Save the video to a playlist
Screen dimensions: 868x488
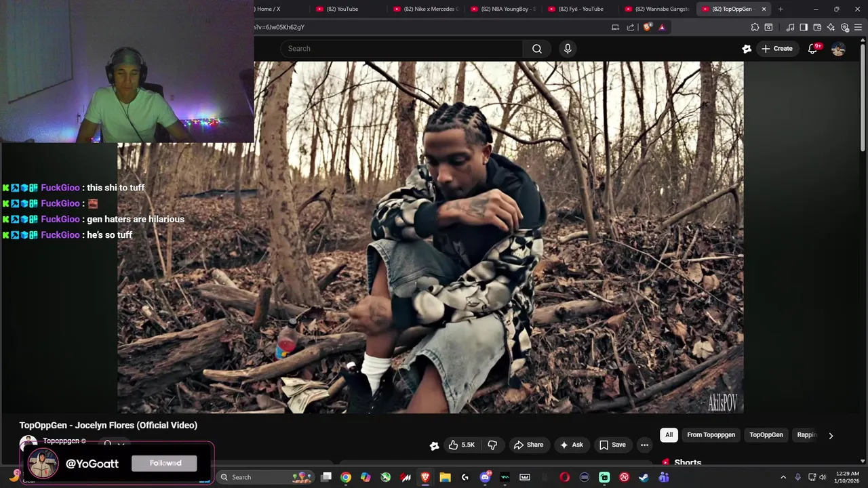[x=612, y=445]
